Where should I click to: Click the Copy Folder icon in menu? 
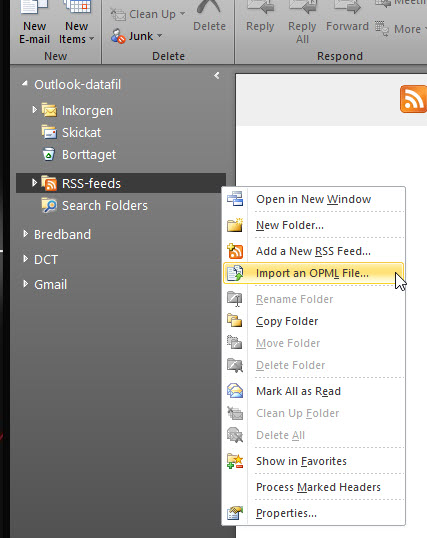point(235,321)
